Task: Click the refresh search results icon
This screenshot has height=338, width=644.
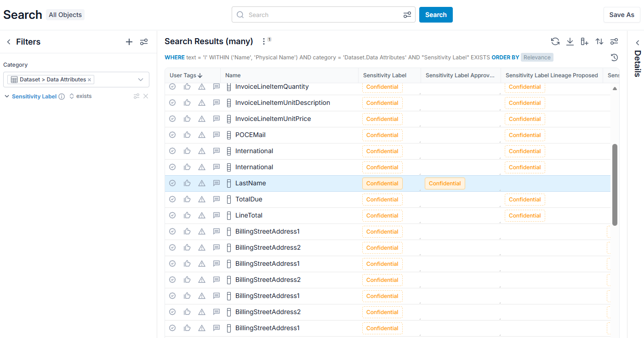Action: (555, 41)
